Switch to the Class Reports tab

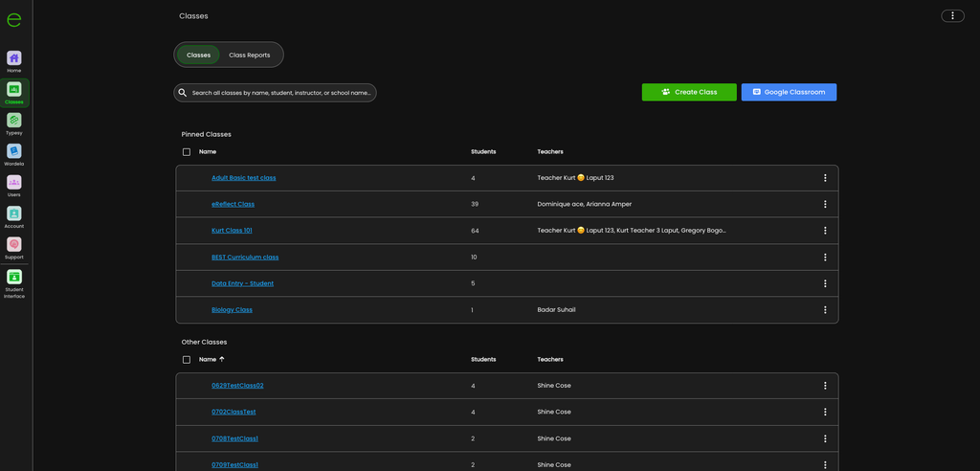(250, 55)
